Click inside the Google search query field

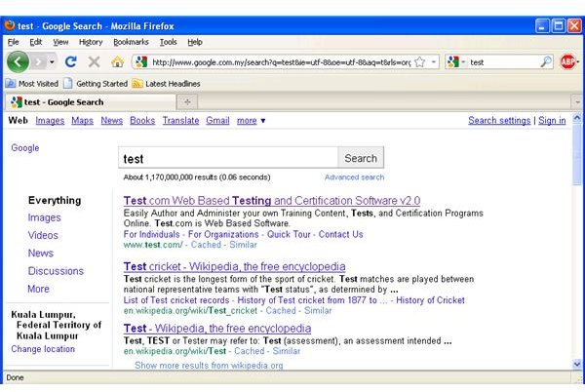pos(228,158)
